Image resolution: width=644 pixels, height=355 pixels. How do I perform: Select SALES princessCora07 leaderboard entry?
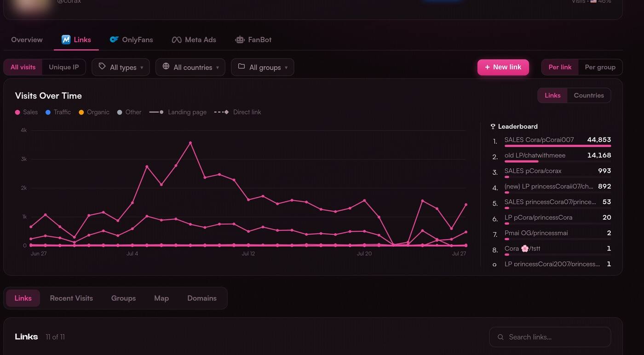coord(552,203)
